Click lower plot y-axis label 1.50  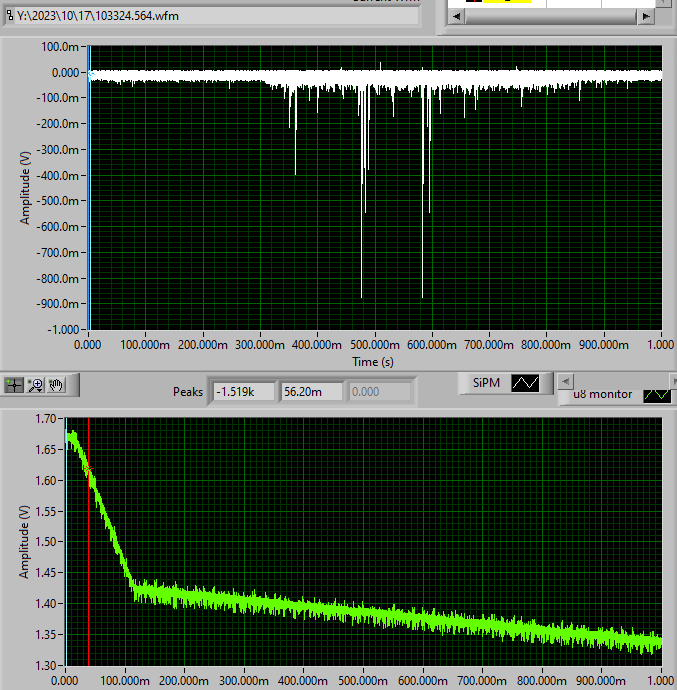(x=46, y=542)
